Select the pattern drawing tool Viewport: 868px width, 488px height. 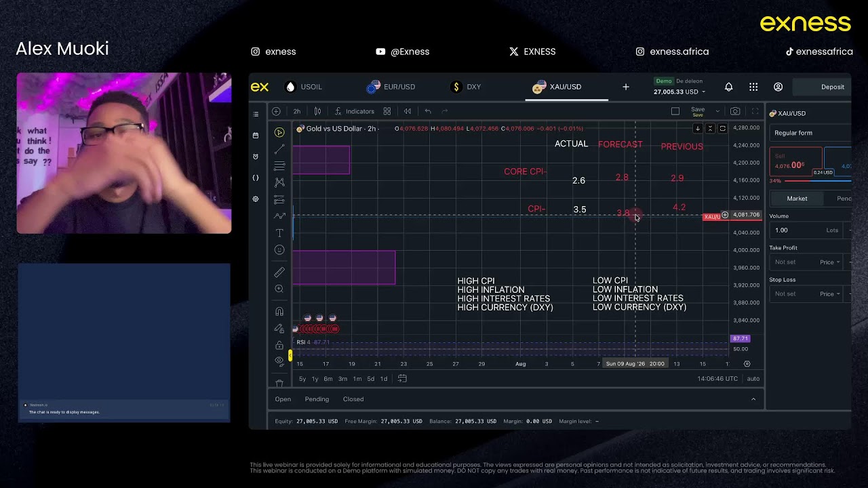point(279,182)
